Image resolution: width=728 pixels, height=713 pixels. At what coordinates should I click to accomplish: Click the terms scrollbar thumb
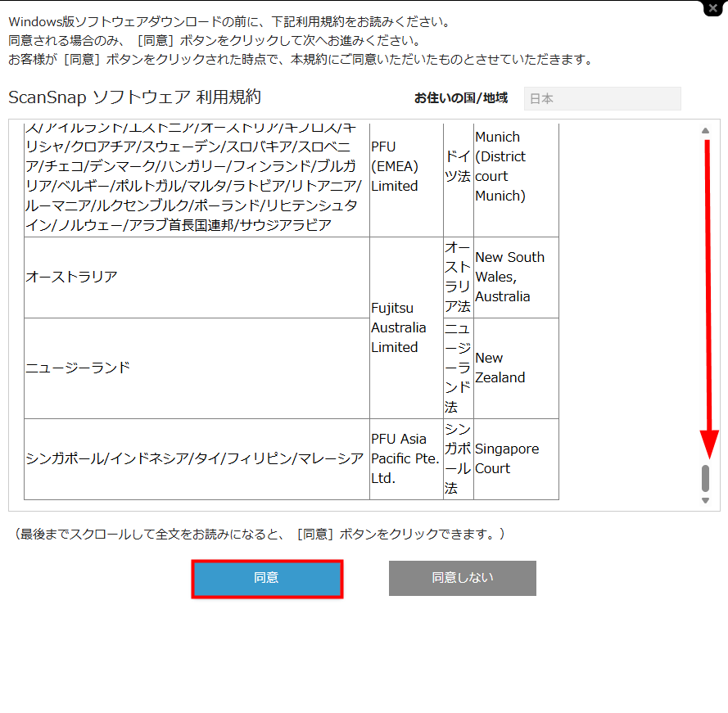point(705,477)
